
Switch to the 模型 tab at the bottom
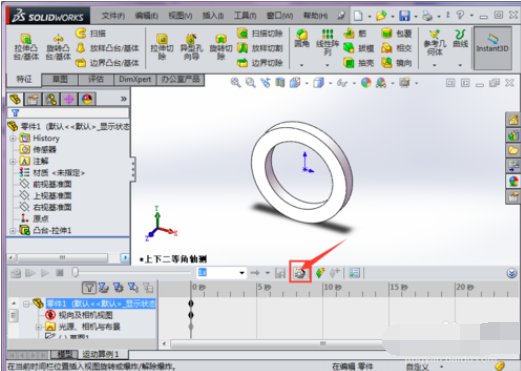click(x=65, y=354)
